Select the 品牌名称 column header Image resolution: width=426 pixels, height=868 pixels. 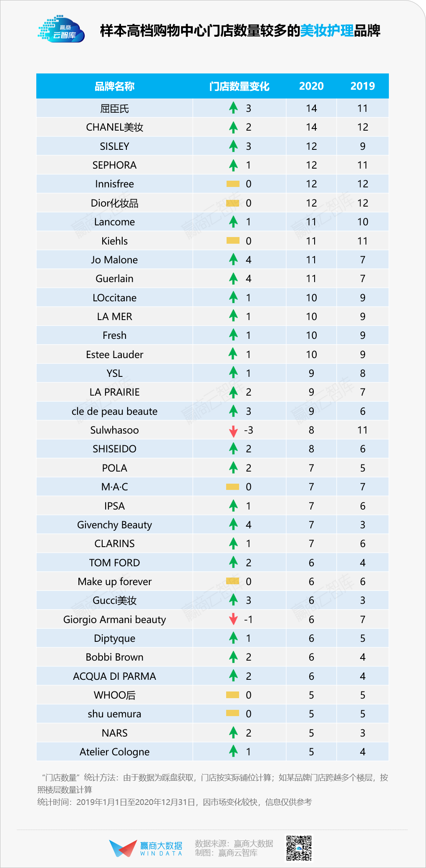114,86
